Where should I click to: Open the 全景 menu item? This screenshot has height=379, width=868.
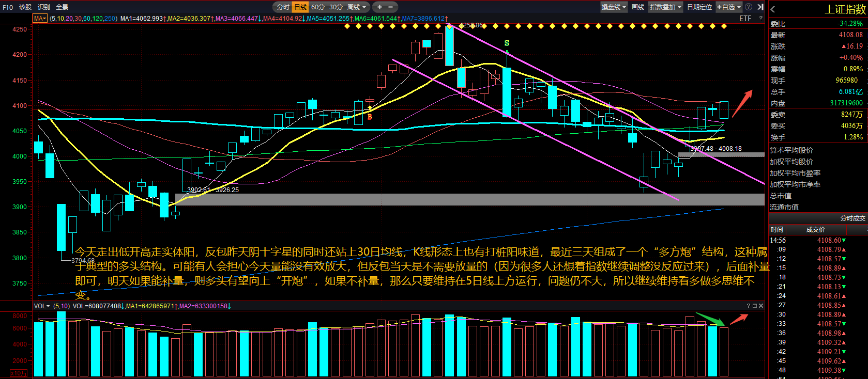click(62, 7)
